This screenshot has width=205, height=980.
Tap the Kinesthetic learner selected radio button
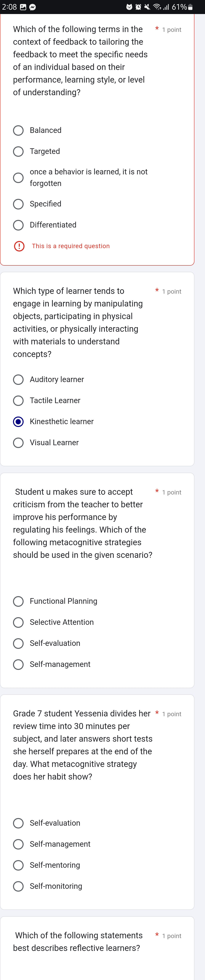point(18,422)
